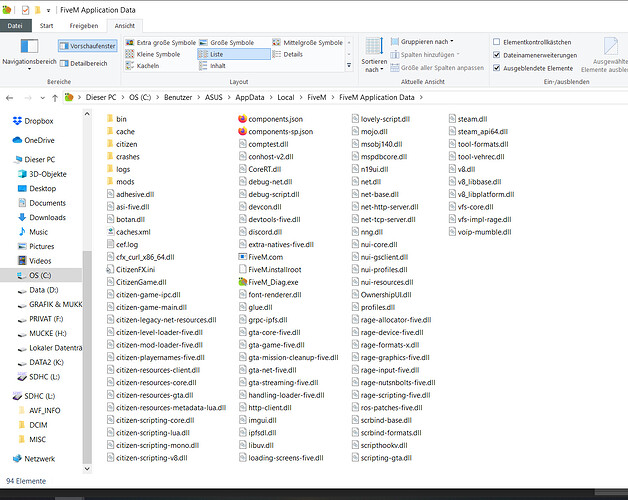Select CoreRT.dll file name
Screen dimensions: 628x500
coord(265,169)
